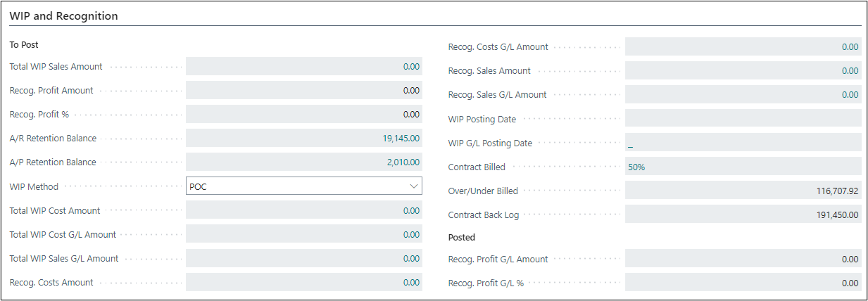Viewport: 868px width, 301px height.
Task: Select the Recog. Profit G/L % field
Action: click(x=743, y=283)
